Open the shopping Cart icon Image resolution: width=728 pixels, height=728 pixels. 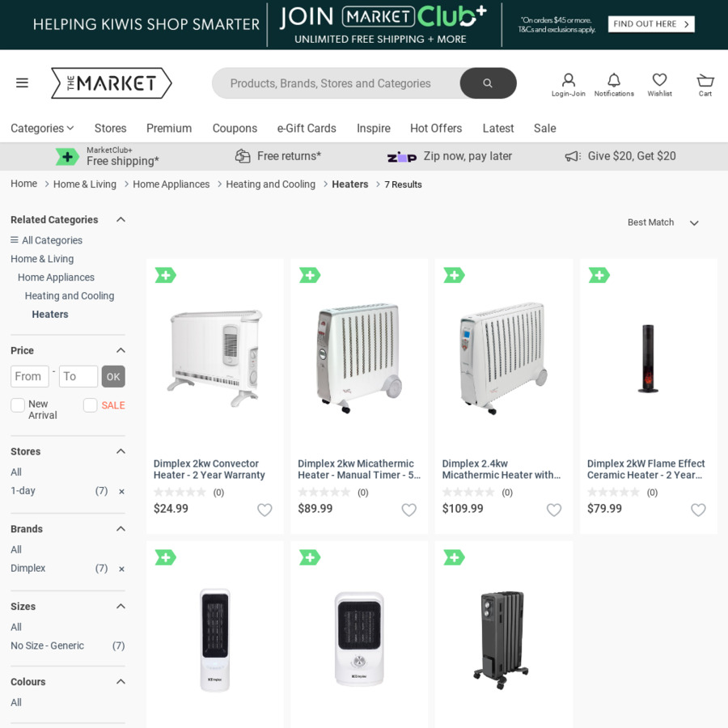[705, 83]
